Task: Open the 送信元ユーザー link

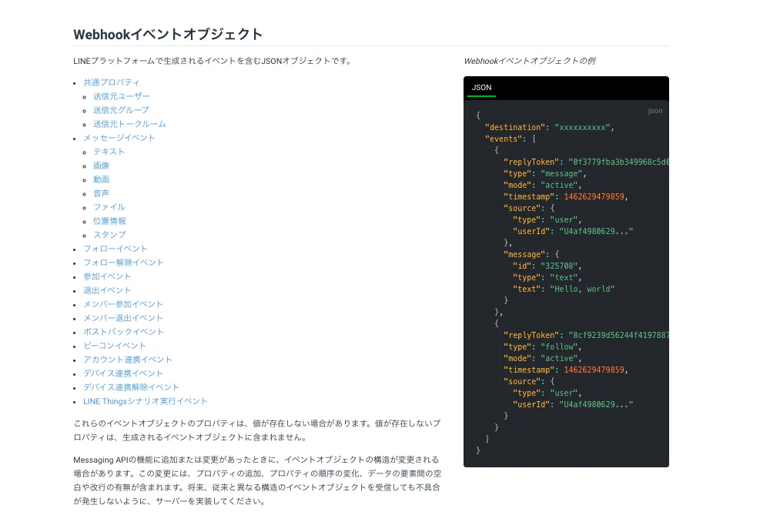Action: click(x=122, y=96)
